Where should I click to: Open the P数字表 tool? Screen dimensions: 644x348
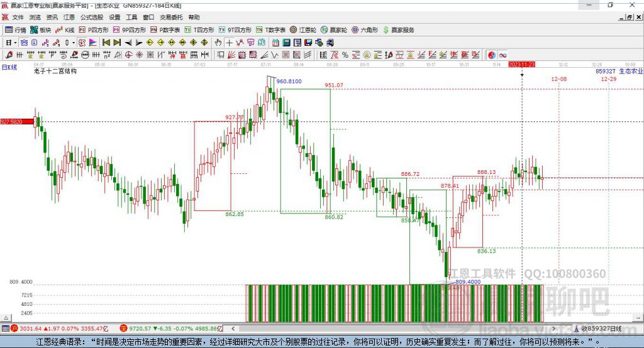(x=165, y=30)
